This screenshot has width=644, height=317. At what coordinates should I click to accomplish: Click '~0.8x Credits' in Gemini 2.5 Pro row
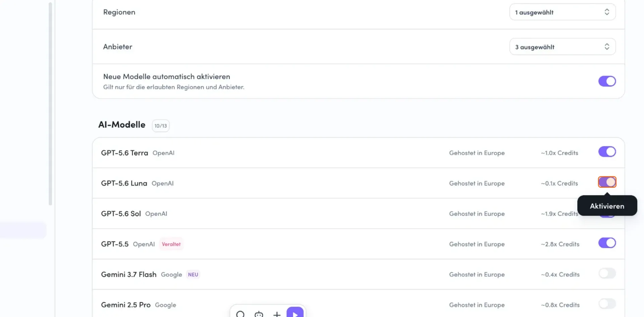(x=560, y=305)
